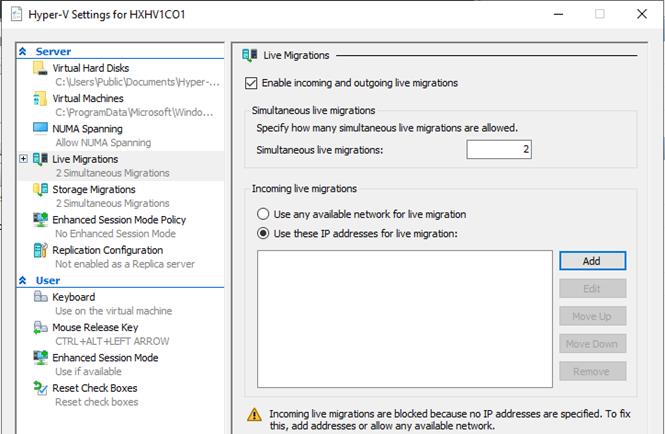Expand the Live Migrations tree node
The height and width of the screenshot is (434, 665).
pyautogui.click(x=23, y=159)
